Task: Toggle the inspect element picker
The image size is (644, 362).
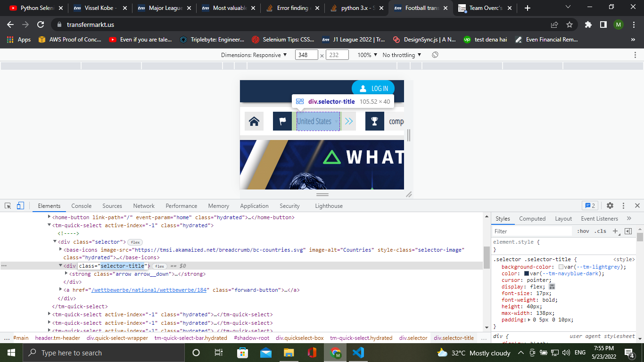Action: coord(8,206)
